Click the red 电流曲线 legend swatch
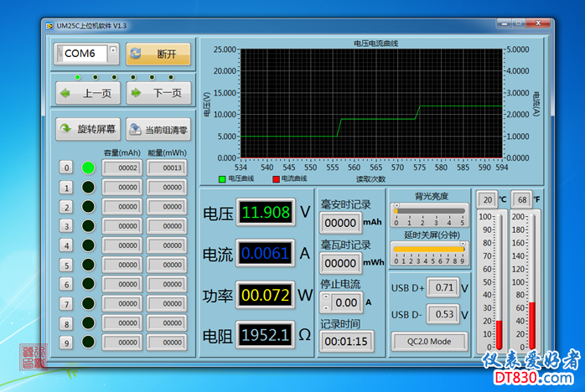 tap(275, 178)
